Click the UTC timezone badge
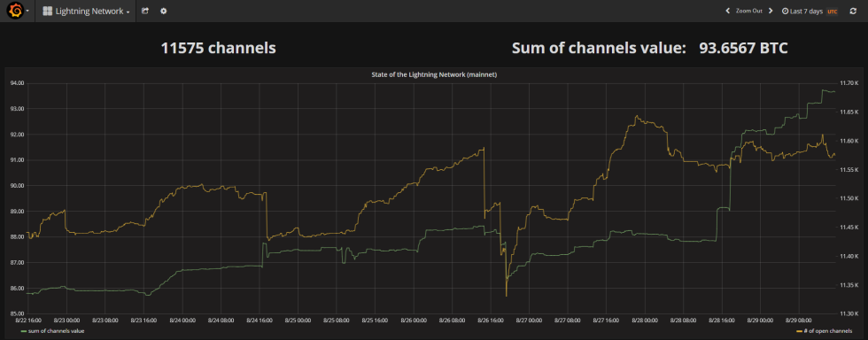The width and height of the screenshot is (868, 340). click(x=833, y=12)
